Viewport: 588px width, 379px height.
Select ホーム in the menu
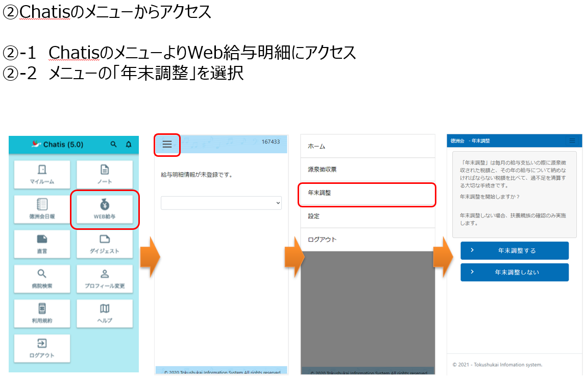click(x=367, y=146)
